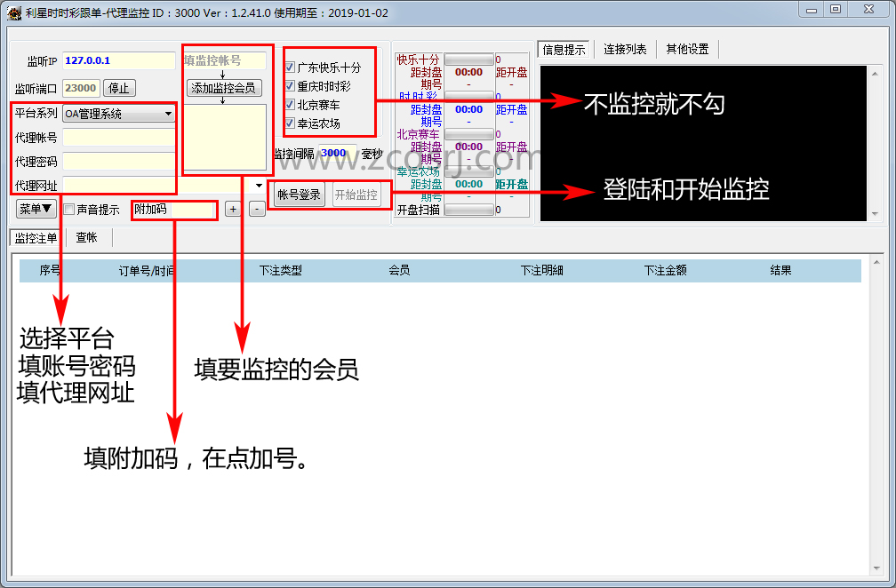This screenshot has width=896, height=588.
Task: Uncheck 广东快乐十分 checkbox
Action: pyautogui.click(x=291, y=68)
